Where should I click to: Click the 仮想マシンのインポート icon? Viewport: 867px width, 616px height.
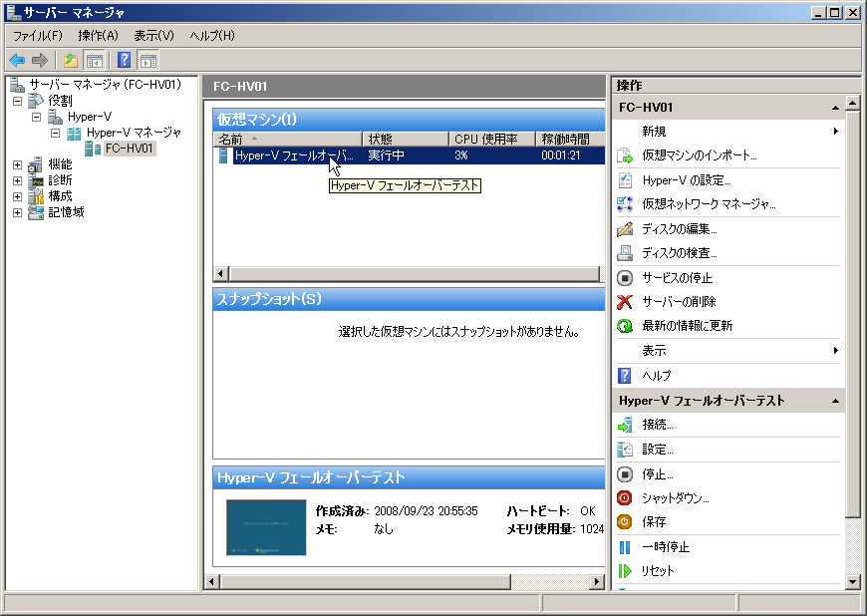pyautogui.click(x=624, y=155)
